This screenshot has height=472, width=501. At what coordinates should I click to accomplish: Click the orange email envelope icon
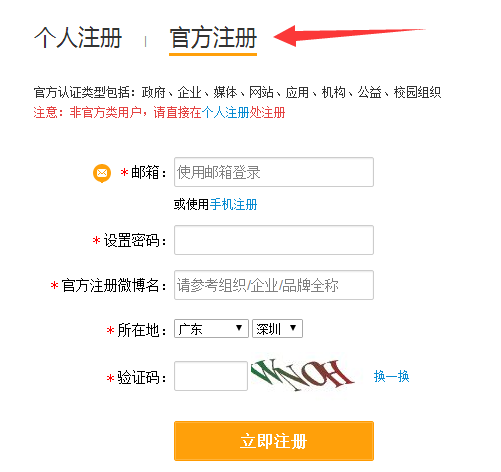pos(102,173)
